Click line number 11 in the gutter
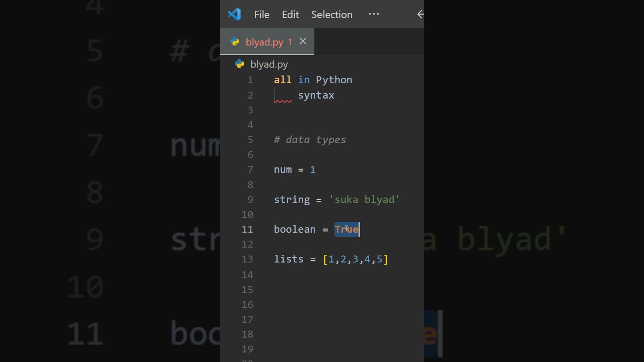The width and height of the screenshot is (644, 362). pyautogui.click(x=247, y=229)
